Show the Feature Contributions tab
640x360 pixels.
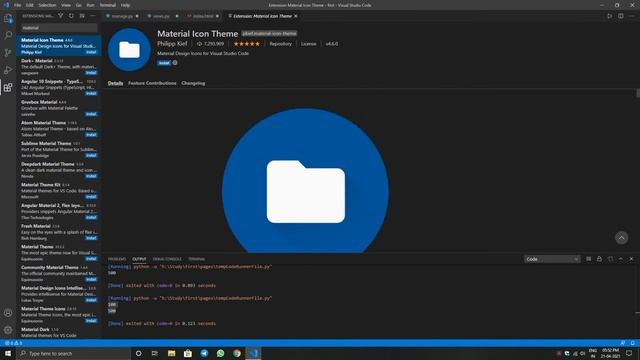(x=152, y=83)
